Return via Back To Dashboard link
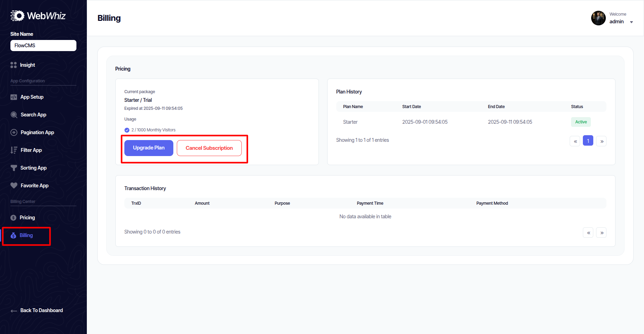 tap(41, 310)
